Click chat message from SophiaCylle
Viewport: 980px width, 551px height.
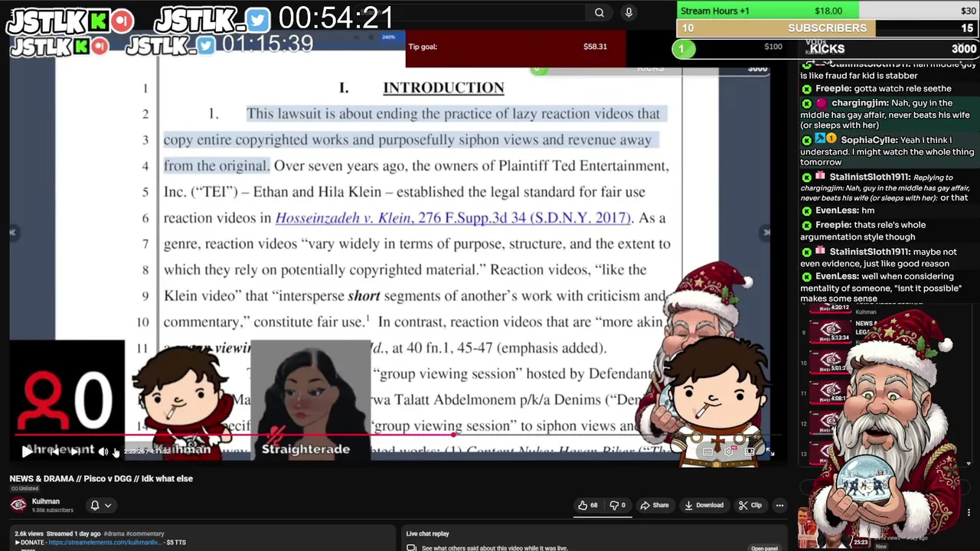887,151
